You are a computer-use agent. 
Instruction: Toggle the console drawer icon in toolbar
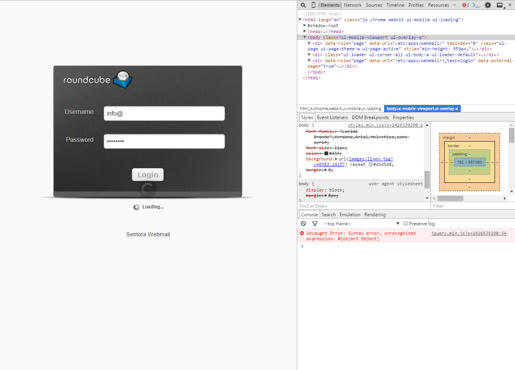point(476,5)
